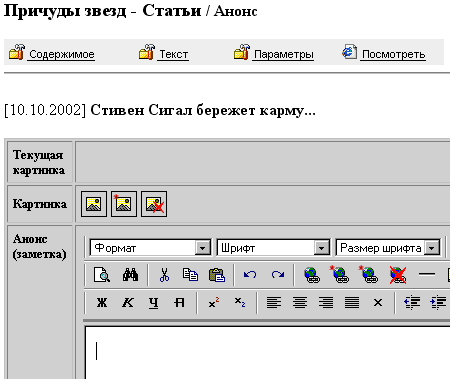450x379 pixels.
Task: Open the Шрифт font dropdown
Action: point(273,248)
